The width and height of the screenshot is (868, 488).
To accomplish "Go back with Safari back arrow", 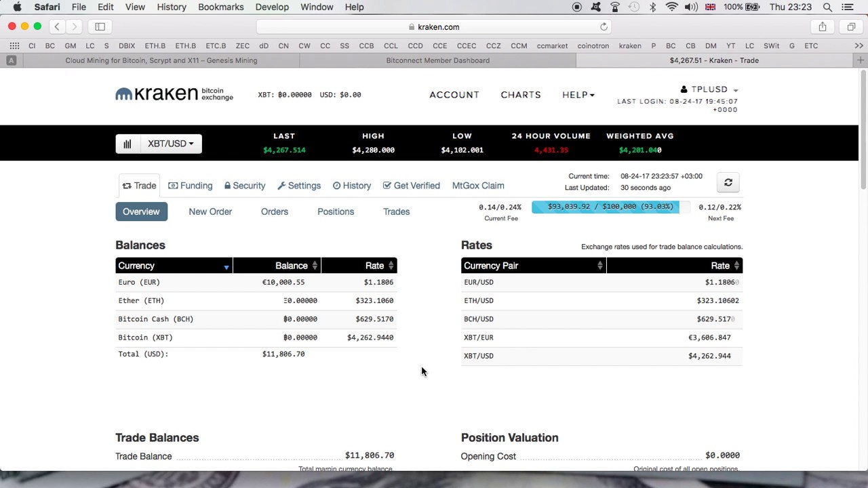I will click(x=57, y=26).
